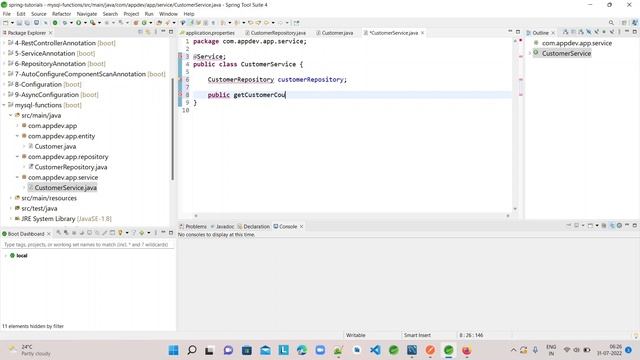
Task: Click the error marker on line 8
Action: 180,95
